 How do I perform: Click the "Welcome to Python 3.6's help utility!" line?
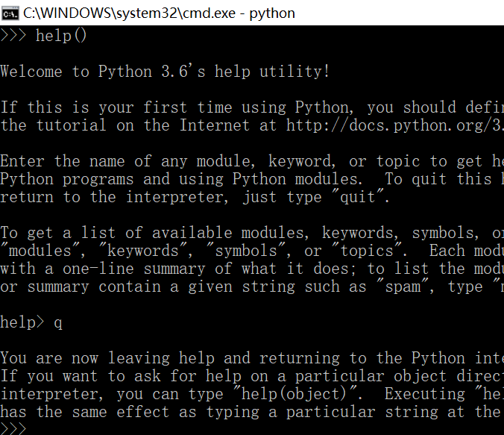(165, 72)
